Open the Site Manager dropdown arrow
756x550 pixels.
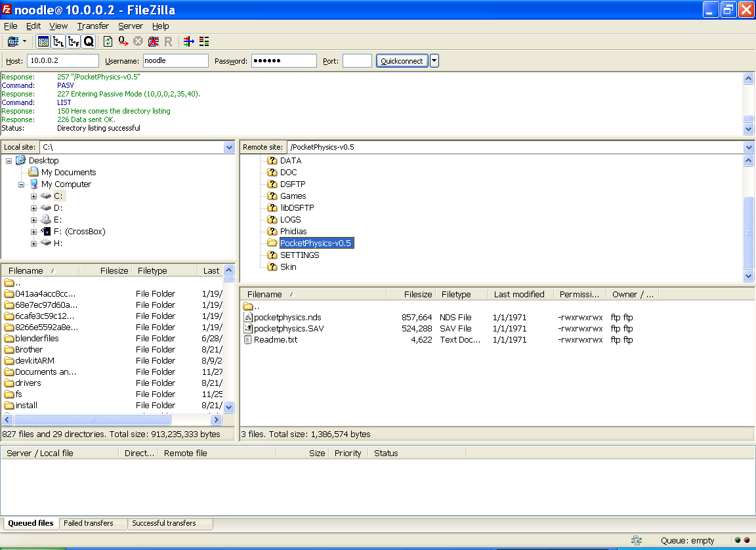[24, 41]
